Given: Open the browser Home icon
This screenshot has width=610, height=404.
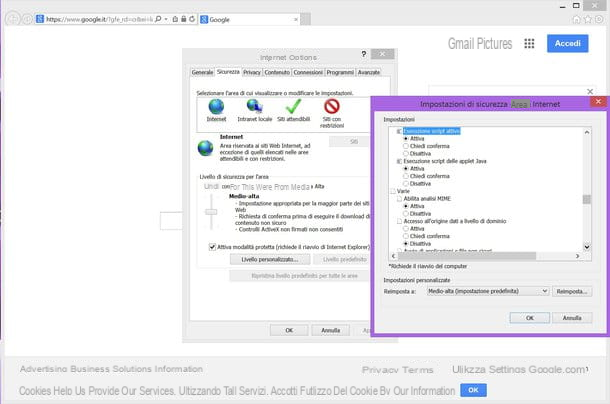Looking at the screenshot, I should coord(577,19).
